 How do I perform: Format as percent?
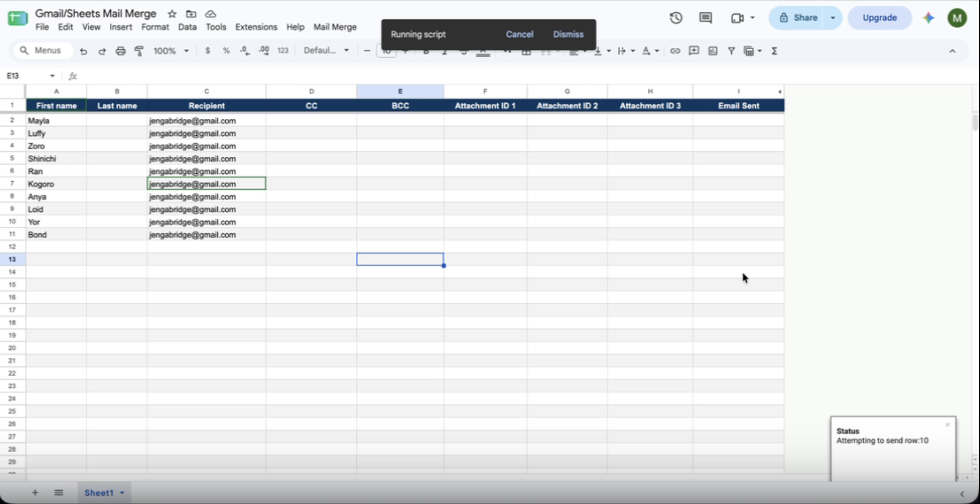point(226,50)
